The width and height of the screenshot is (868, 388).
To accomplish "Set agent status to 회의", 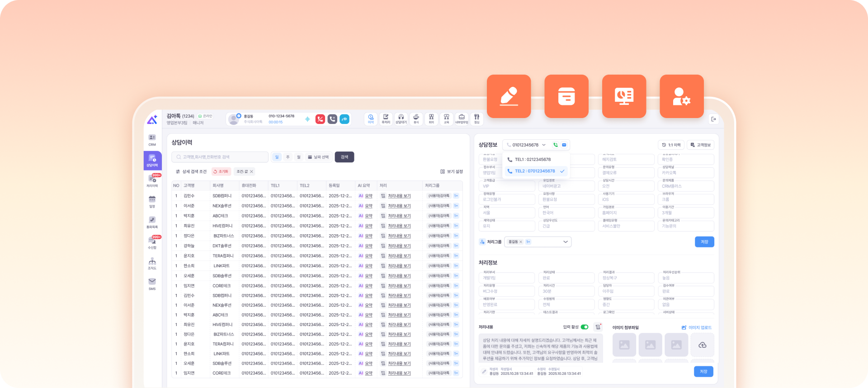I will [x=431, y=119].
